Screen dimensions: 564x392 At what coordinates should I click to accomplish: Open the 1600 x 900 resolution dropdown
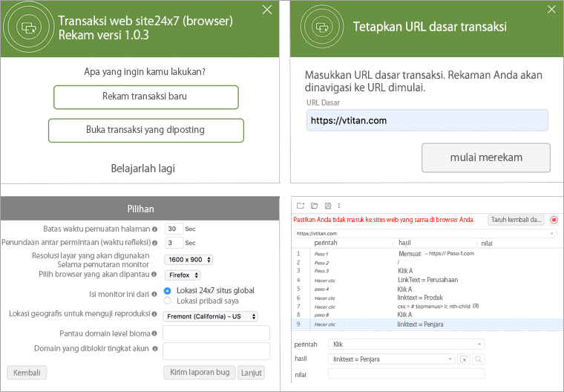click(188, 260)
